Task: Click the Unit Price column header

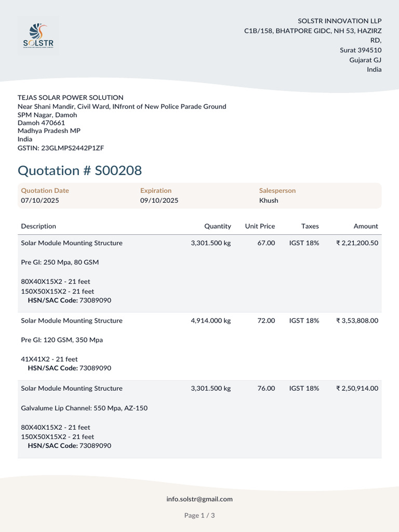Action: 260,226
